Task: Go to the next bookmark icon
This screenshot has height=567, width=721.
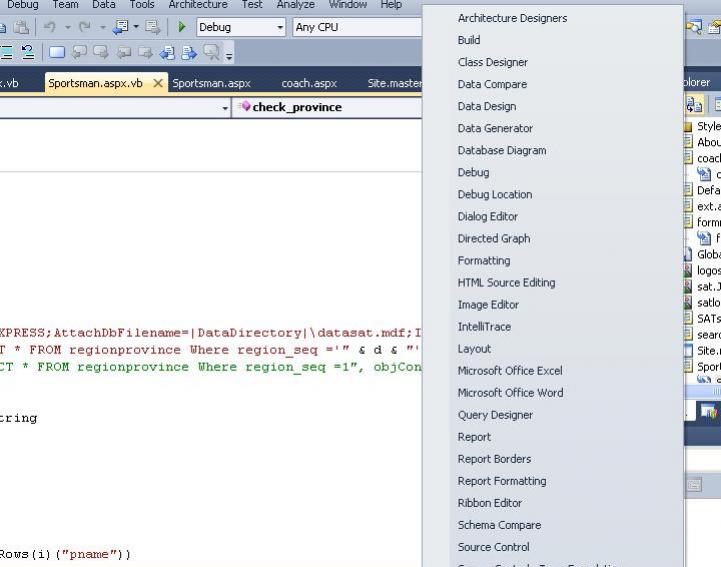Action: pyautogui.click(x=101, y=52)
